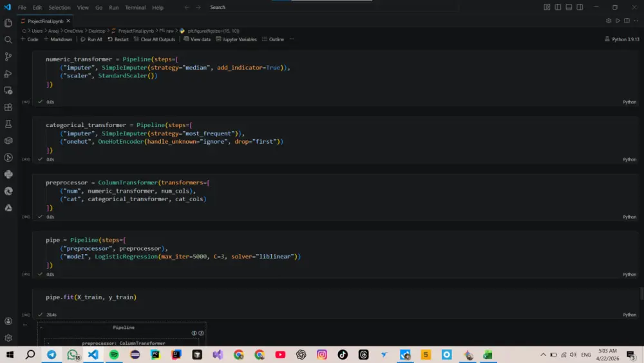Open Desktop breadcrumb folder dropdown
This screenshot has height=363, width=644.
[x=97, y=31]
